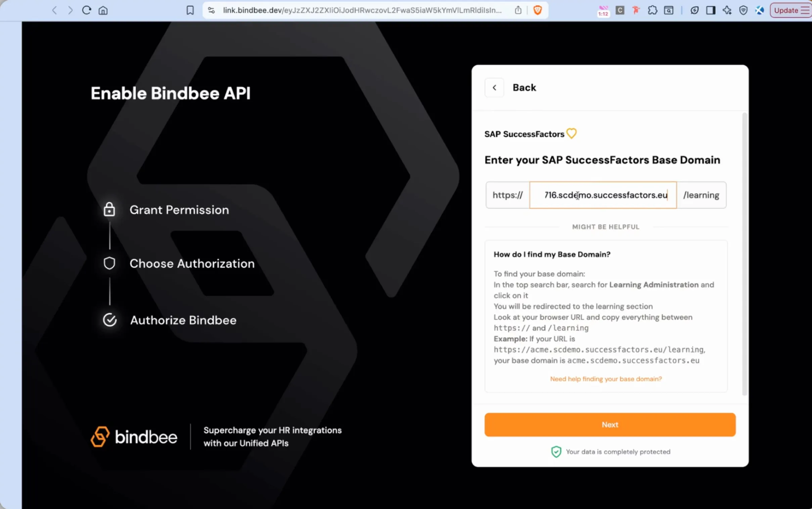The width and height of the screenshot is (812, 509).
Task: Focus the base domain input field
Action: [602, 195]
